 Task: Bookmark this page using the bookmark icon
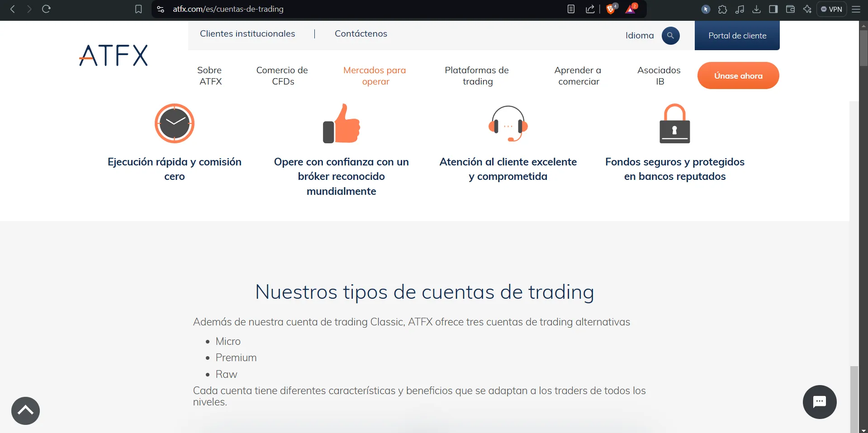tap(138, 9)
